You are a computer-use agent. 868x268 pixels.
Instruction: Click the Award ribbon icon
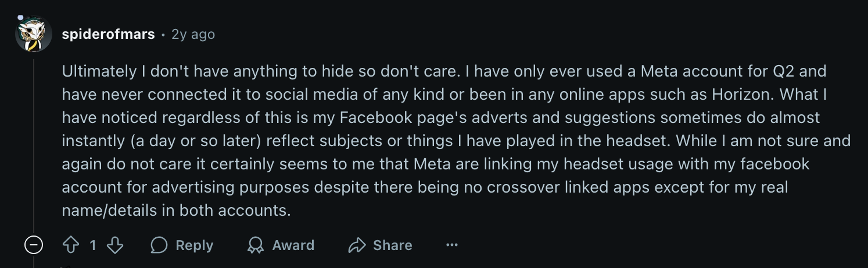coord(255,245)
